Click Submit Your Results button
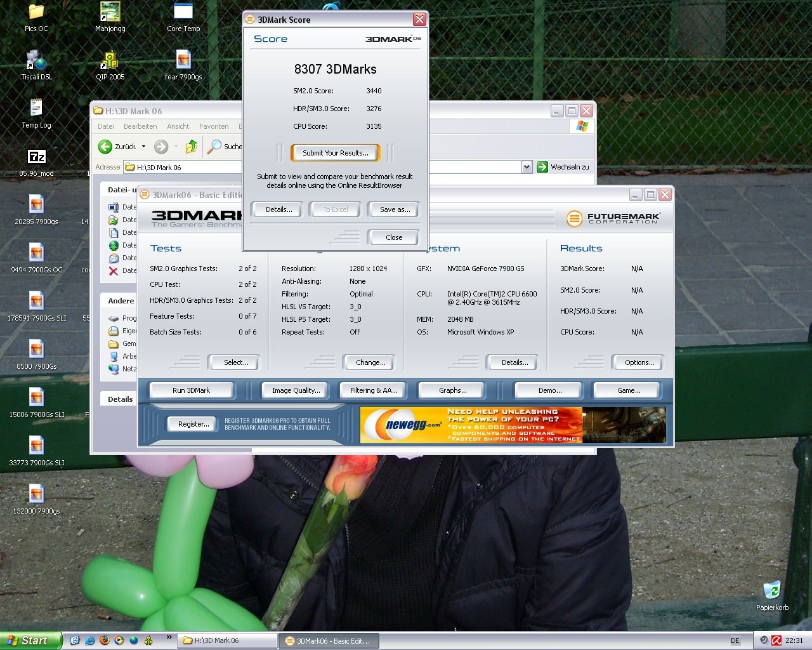Viewport: 812px width, 650px height. click(335, 153)
